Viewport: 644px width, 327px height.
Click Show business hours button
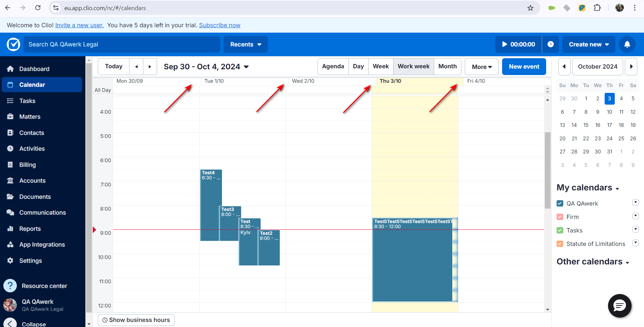(136, 320)
